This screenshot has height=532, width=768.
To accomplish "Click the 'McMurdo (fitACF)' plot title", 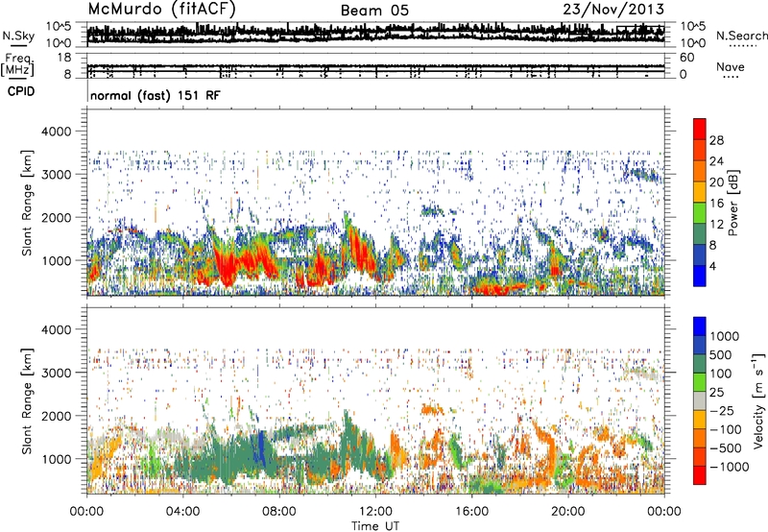I will pos(161,10).
